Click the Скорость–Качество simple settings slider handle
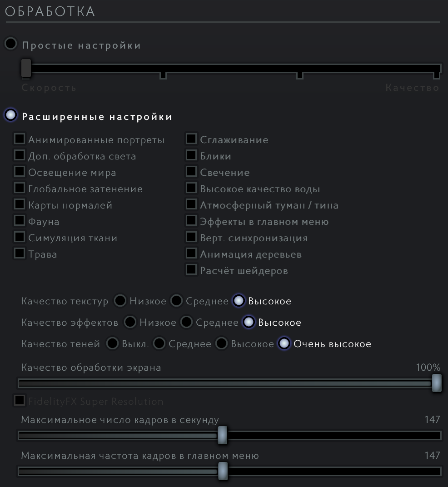This screenshot has height=487, width=448. point(26,68)
